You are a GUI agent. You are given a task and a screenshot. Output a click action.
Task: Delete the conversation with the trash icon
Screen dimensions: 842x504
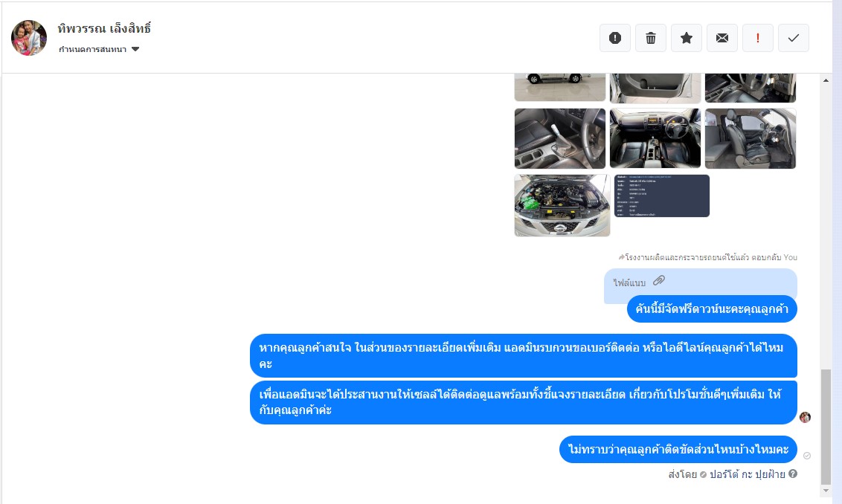pyautogui.click(x=650, y=38)
